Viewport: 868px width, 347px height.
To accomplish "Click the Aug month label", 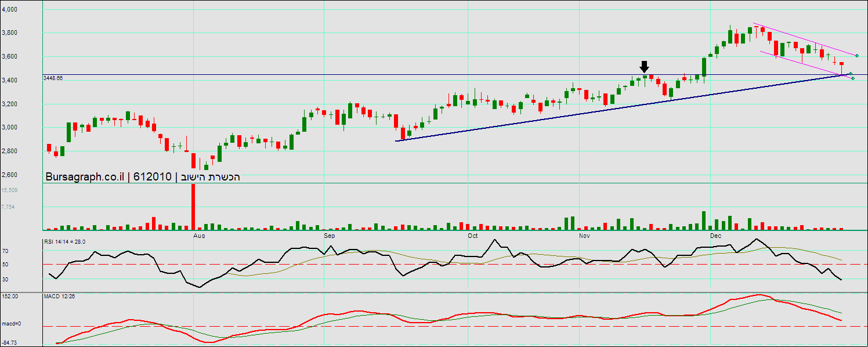I will 199,236.
